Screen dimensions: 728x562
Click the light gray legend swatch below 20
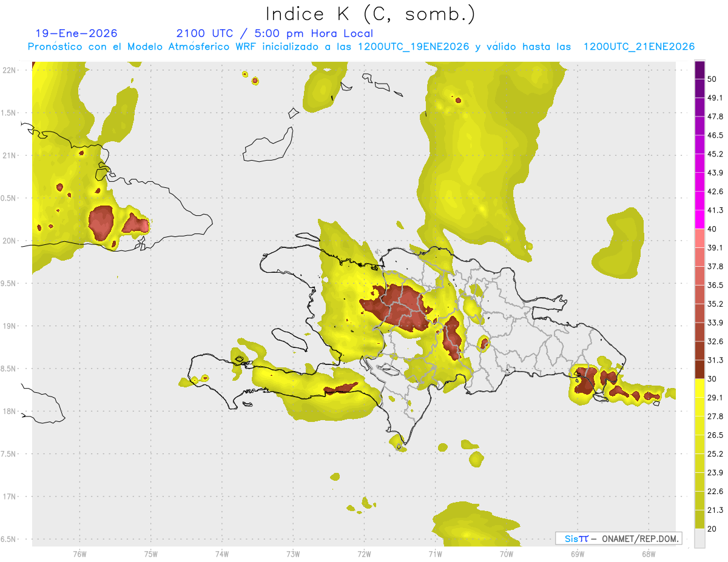click(699, 538)
